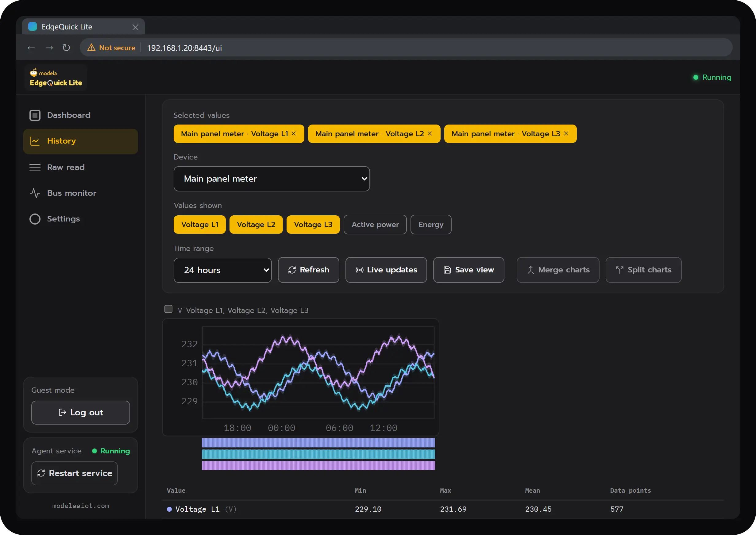Remove Voltage L2 chip via its X
This screenshot has width=756, height=535.
click(x=430, y=133)
